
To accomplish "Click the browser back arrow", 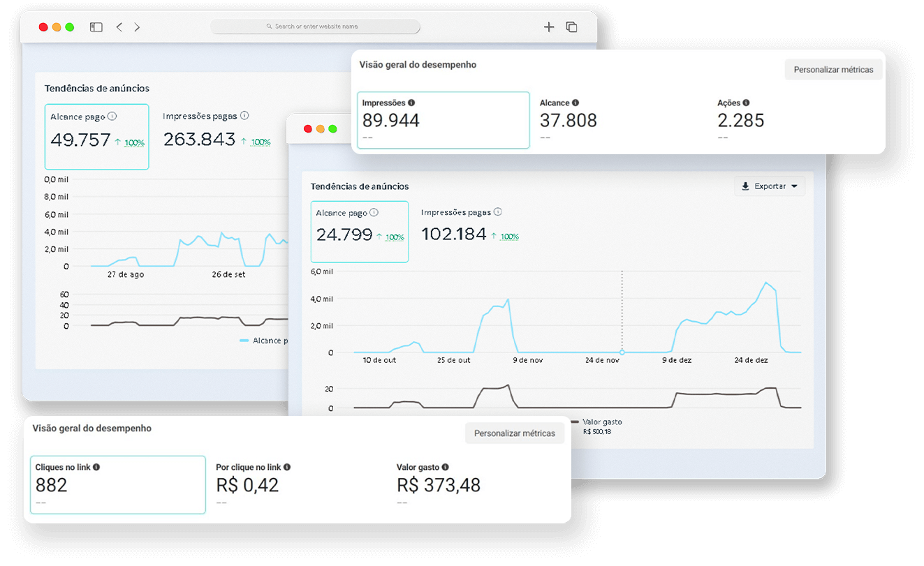I will 119,27.
